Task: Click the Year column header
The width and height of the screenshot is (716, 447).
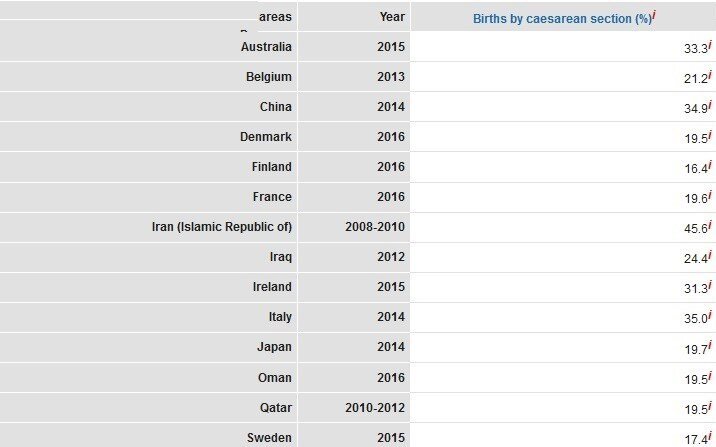Action: click(x=392, y=16)
